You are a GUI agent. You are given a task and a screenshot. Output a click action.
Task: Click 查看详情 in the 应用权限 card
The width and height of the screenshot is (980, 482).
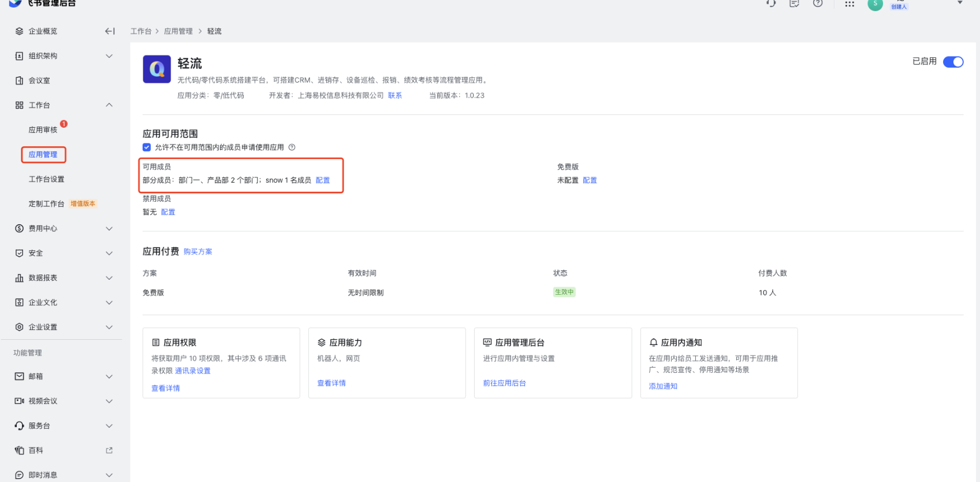(x=166, y=388)
